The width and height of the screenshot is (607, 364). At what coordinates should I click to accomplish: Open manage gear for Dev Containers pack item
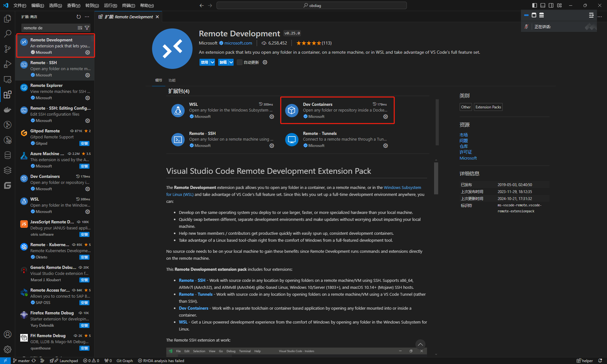tap(385, 117)
